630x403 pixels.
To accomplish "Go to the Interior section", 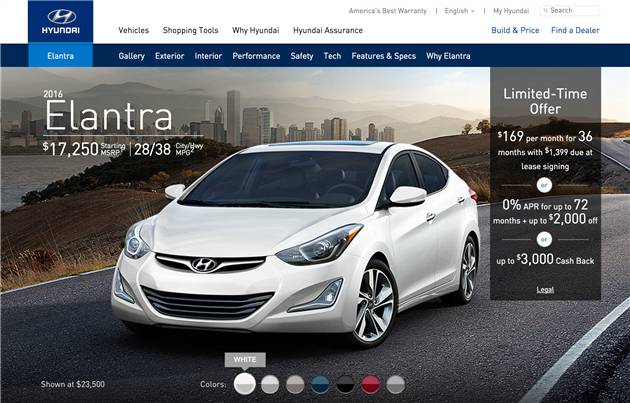I will [x=208, y=56].
